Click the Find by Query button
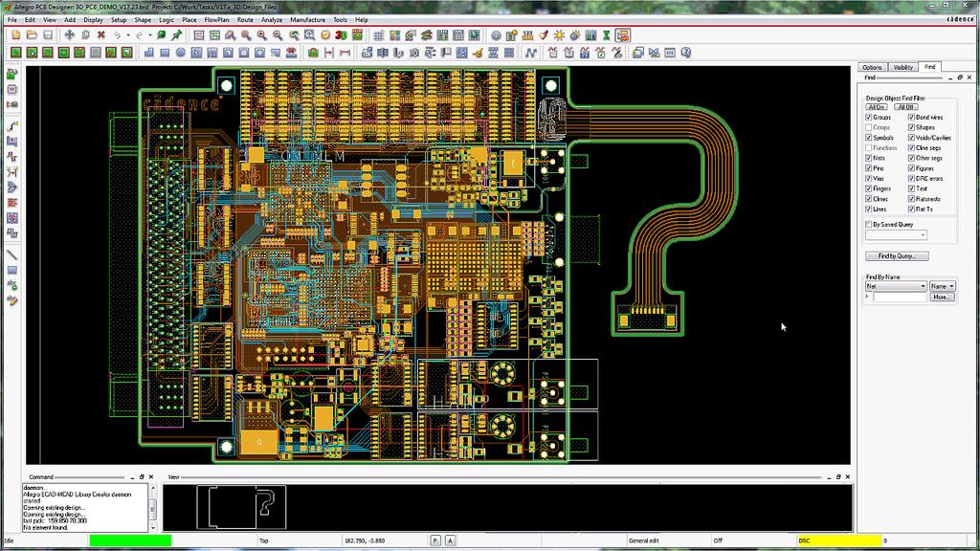This screenshot has width=980, height=551. click(897, 256)
